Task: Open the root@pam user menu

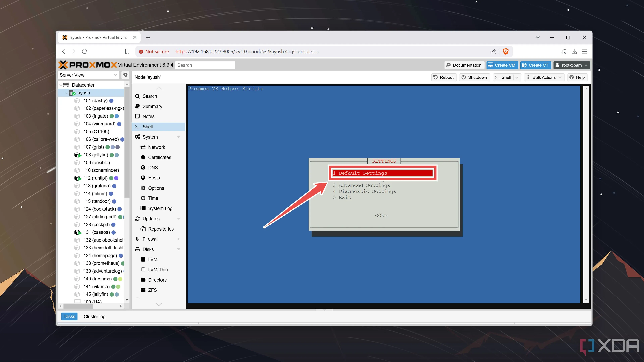Action: tap(572, 65)
